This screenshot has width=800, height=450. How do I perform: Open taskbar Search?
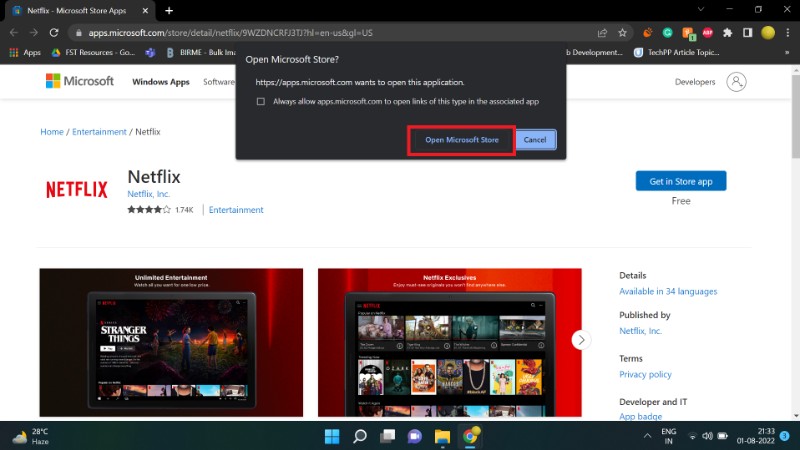[x=360, y=436]
